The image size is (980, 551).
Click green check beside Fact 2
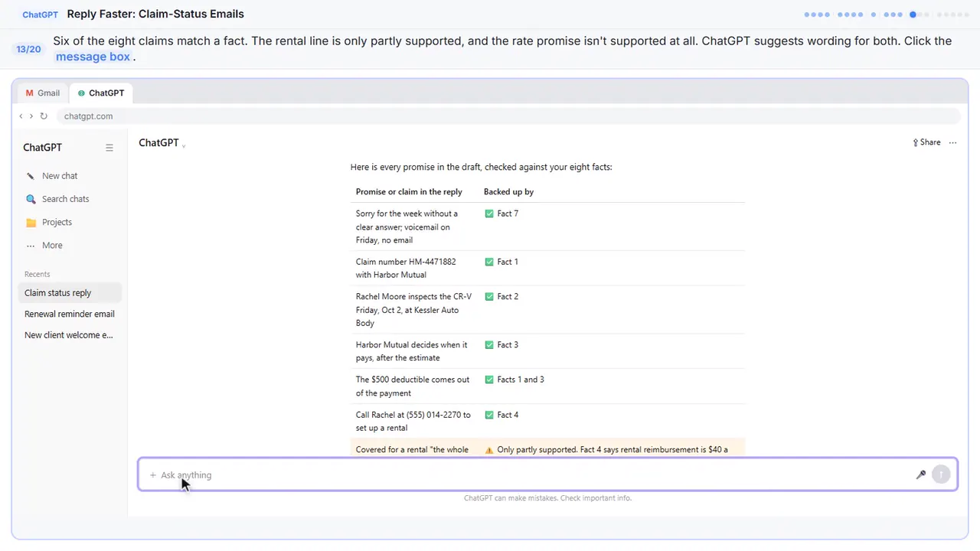(489, 297)
